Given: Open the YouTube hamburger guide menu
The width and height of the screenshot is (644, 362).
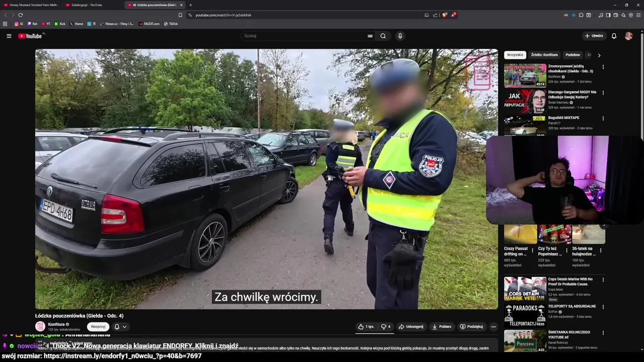Looking at the screenshot, I should pyautogui.click(x=9, y=36).
